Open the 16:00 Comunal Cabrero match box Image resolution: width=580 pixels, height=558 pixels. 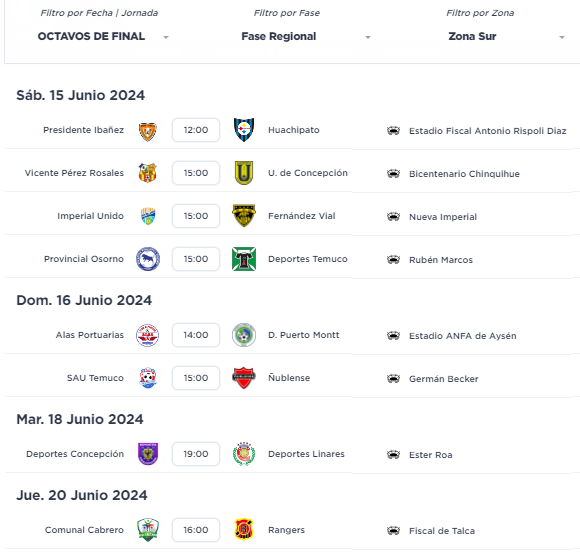tap(196, 530)
